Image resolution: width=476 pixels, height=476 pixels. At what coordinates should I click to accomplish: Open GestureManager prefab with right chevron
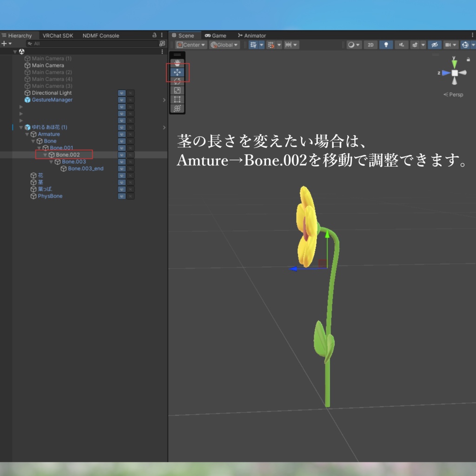(x=164, y=100)
